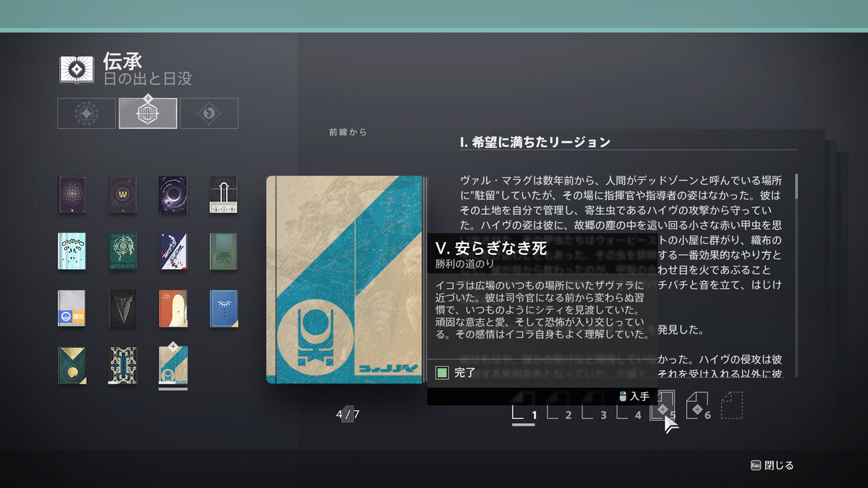Open the dark teal book with gold circle
The width and height of the screenshot is (868, 488).
click(x=73, y=365)
